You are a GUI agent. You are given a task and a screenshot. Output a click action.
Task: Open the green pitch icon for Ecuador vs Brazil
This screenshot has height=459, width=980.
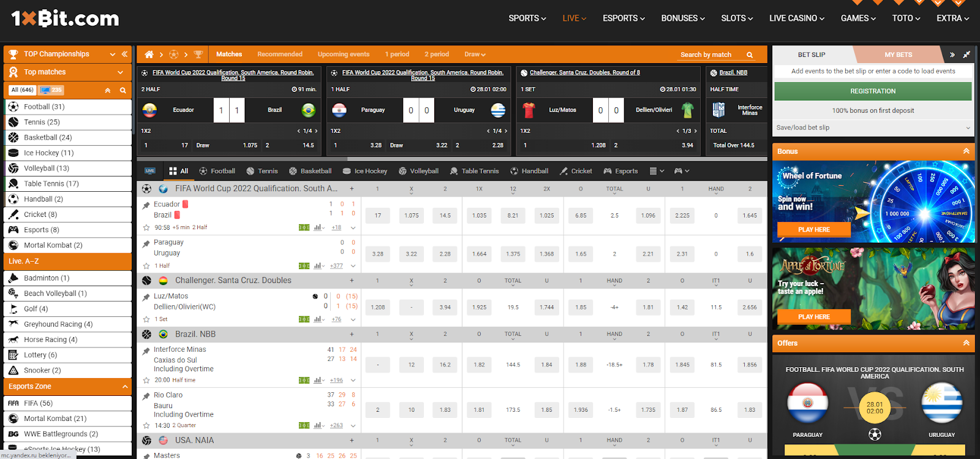[304, 227]
